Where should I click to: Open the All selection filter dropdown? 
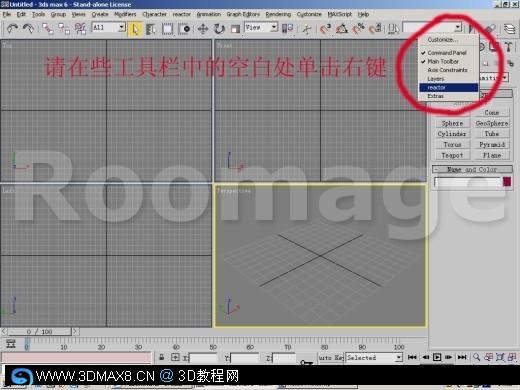(109, 27)
